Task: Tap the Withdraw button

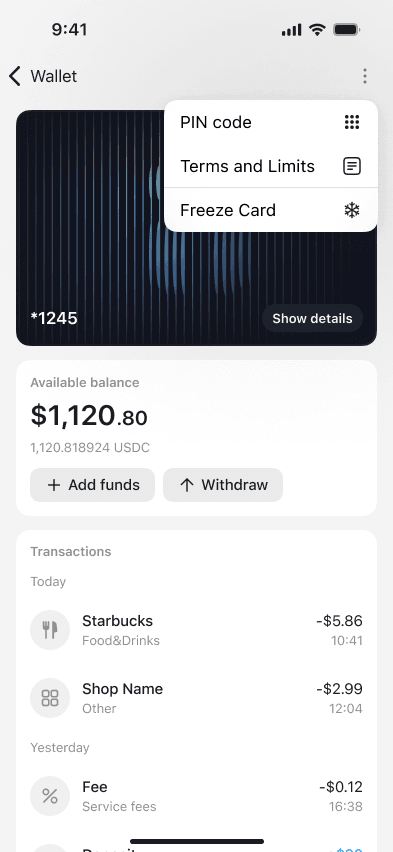Action: (x=223, y=485)
